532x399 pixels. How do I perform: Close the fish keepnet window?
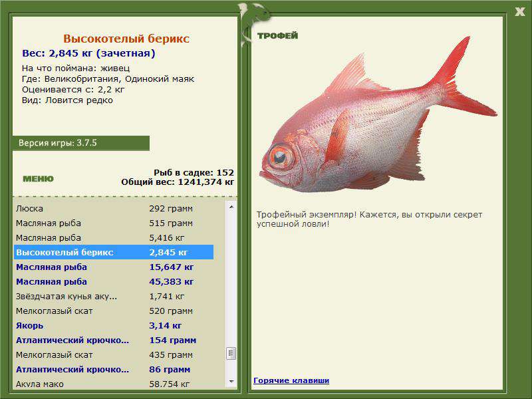point(519,12)
